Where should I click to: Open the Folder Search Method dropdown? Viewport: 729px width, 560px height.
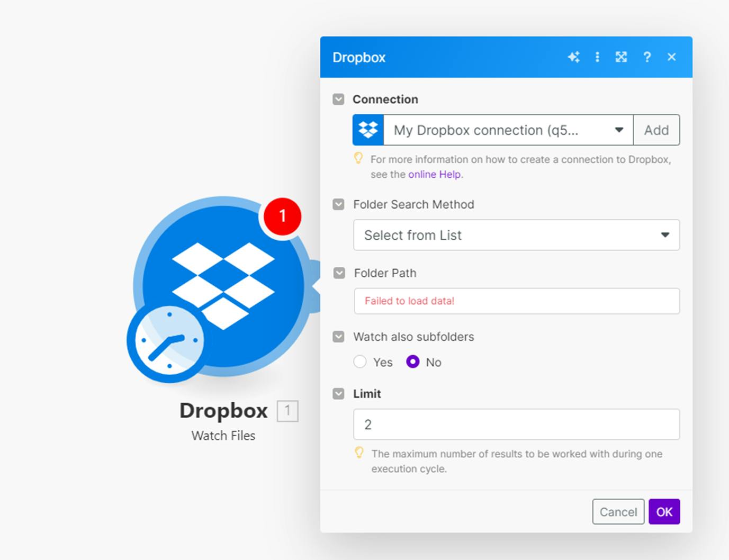(516, 235)
